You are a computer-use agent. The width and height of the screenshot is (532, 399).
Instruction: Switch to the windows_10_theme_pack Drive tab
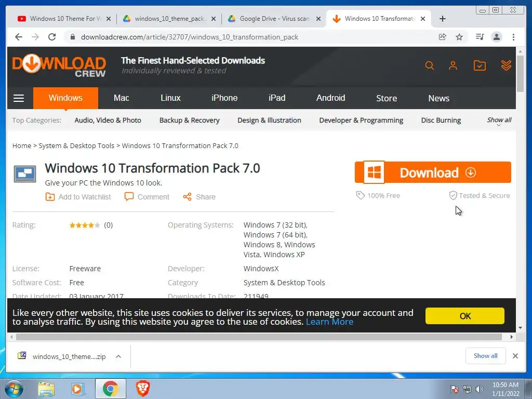tap(169, 19)
